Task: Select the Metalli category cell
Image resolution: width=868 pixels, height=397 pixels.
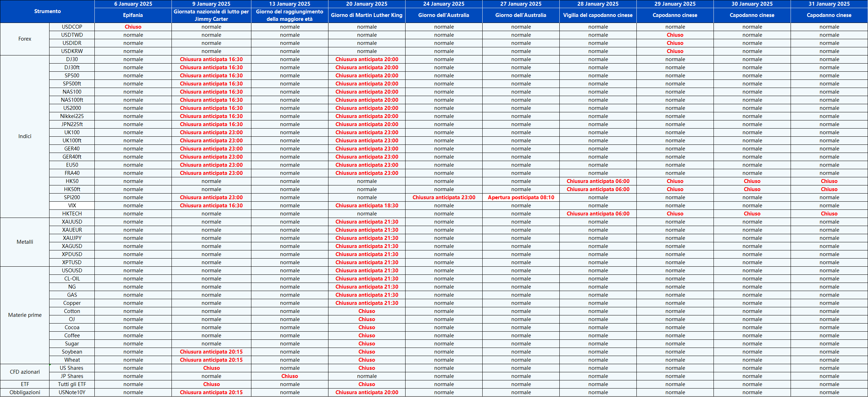Action: (x=25, y=242)
